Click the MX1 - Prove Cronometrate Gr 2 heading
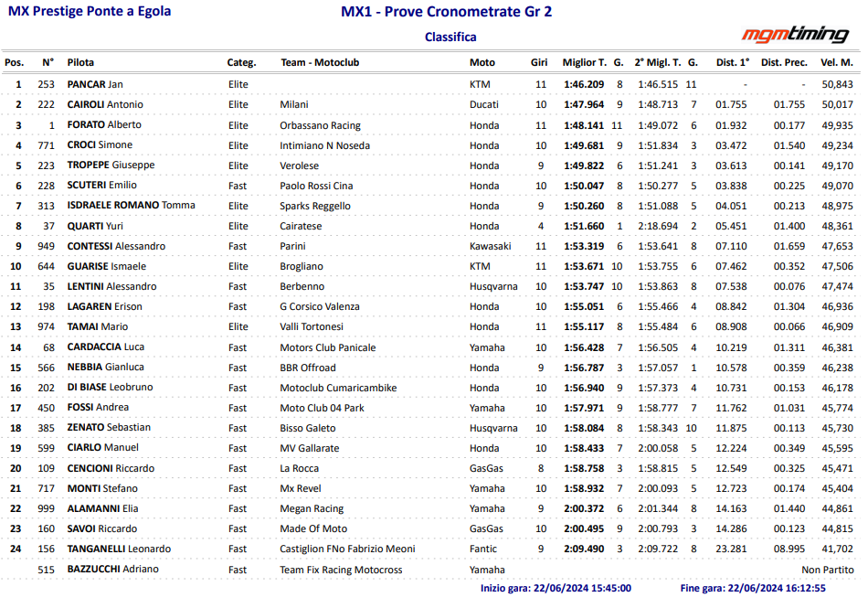This screenshot has height=608, width=868. (446, 12)
